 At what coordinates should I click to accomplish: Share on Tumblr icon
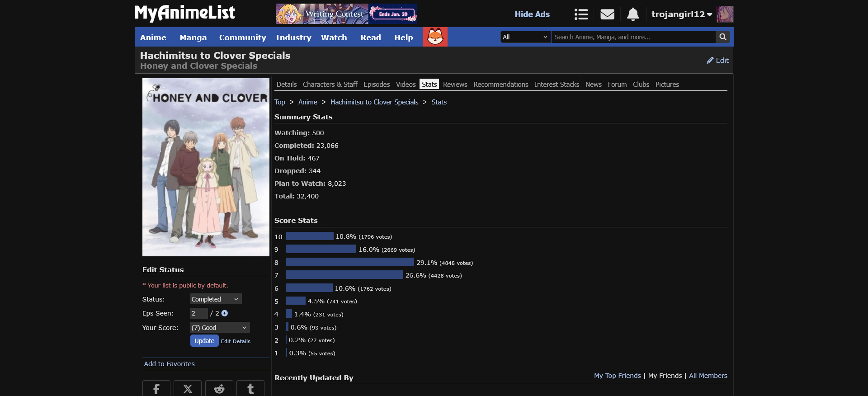[250, 389]
